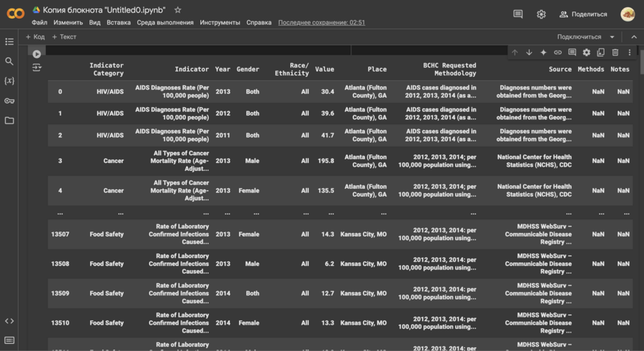Click Year 2012 in row 1

coord(223,113)
